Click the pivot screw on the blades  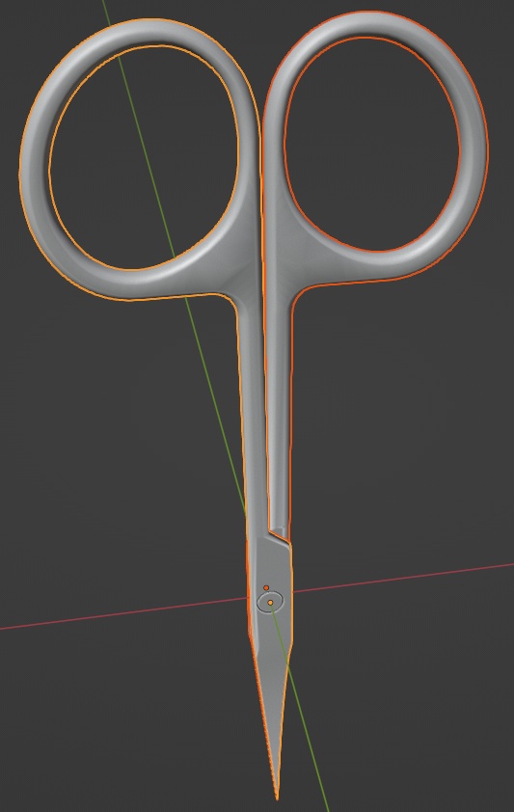coord(270,602)
